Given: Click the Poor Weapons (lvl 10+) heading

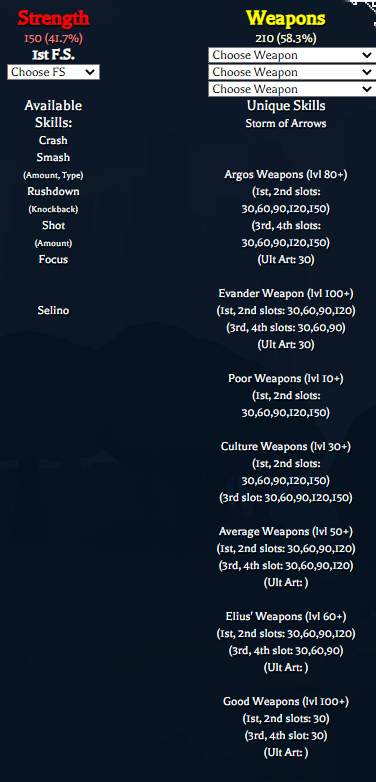Looking at the screenshot, I should (286, 379).
